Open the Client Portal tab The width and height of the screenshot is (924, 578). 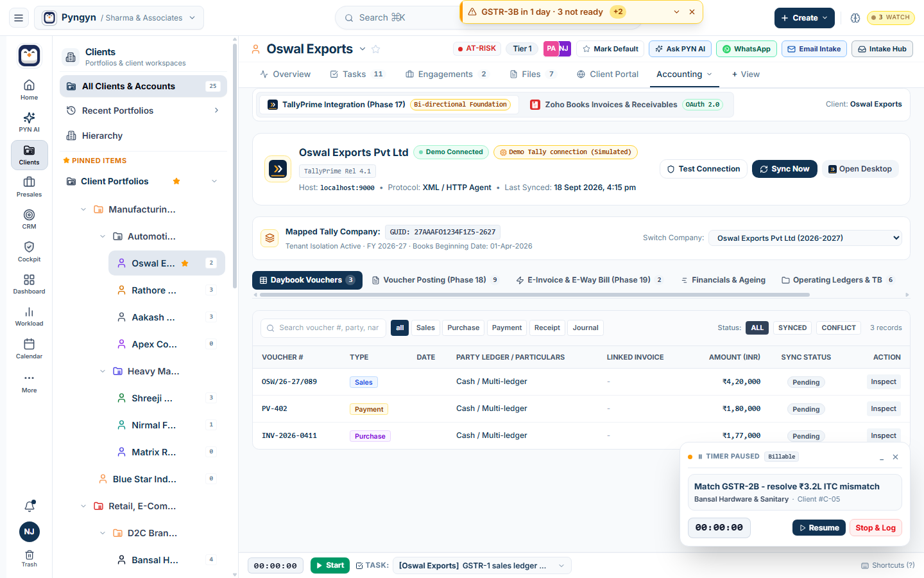coord(608,74)
